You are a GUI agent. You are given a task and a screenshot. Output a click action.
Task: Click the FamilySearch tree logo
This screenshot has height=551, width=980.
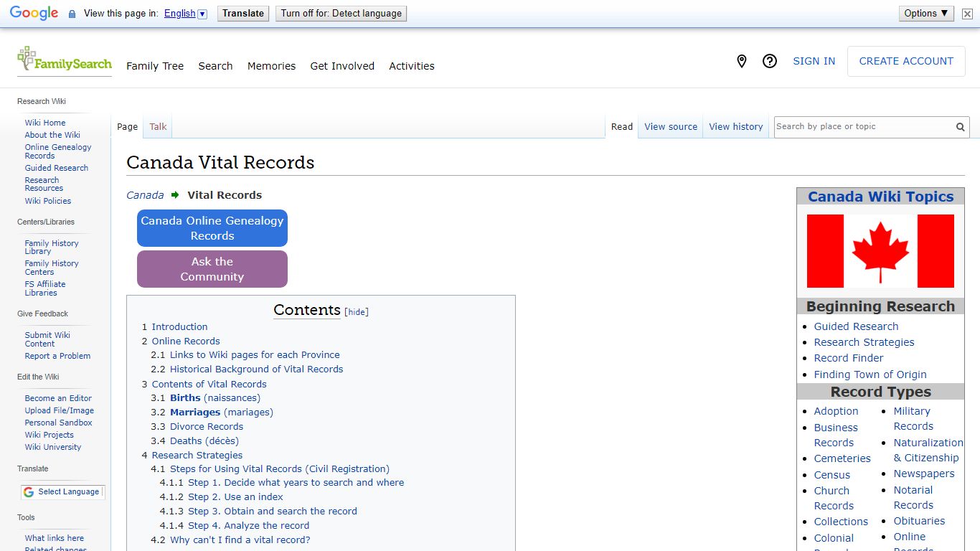65,60
